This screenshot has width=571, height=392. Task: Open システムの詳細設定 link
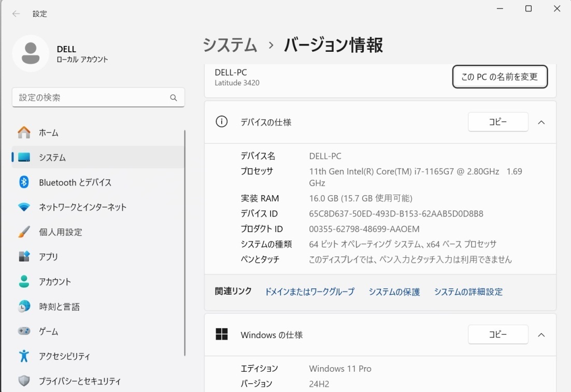coord(468,292)
